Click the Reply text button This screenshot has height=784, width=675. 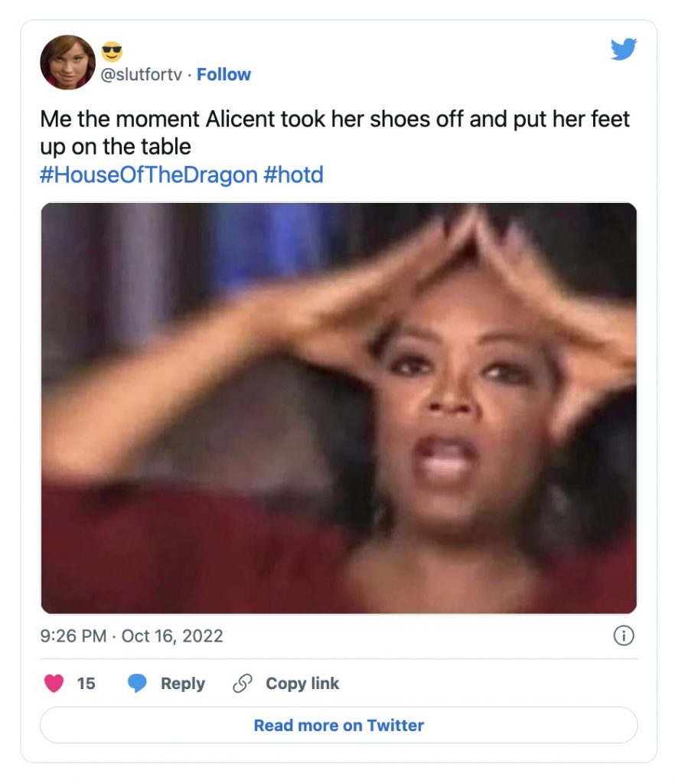pyautogui.click(x=183, y=684)
